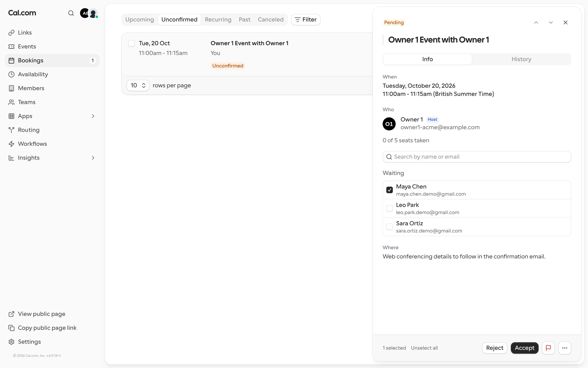Select the Tue, 20 Oct booking checkbox
The width and height of the screenshot is (588, 368).
(131, 43)
